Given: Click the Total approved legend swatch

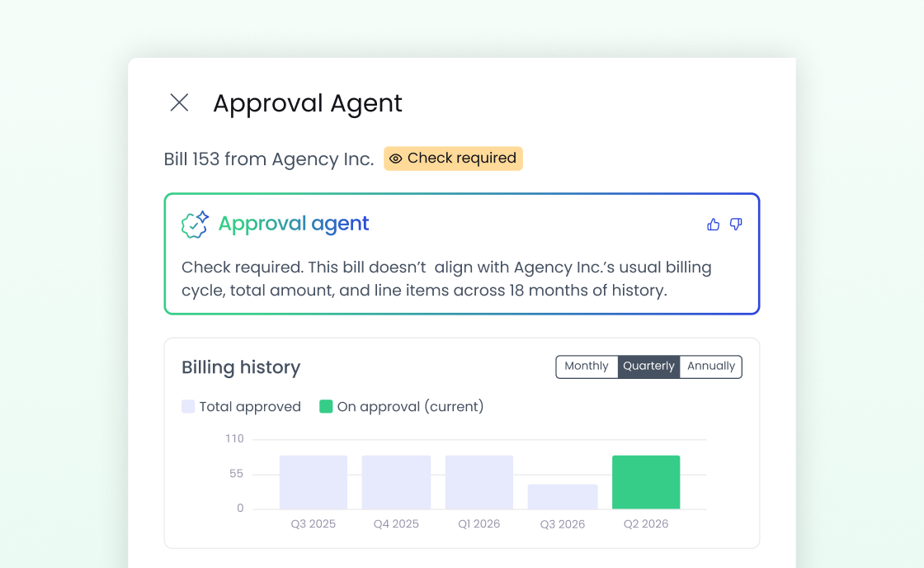Looking at the screenshot, I should (188, 406).
